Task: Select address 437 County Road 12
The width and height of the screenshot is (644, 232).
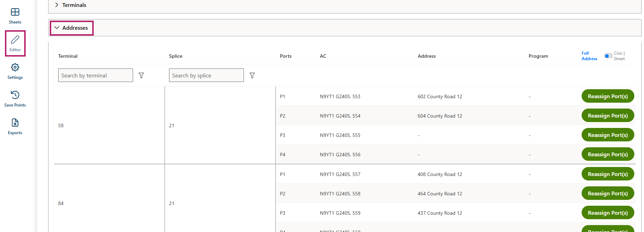Action: point(440,213)
